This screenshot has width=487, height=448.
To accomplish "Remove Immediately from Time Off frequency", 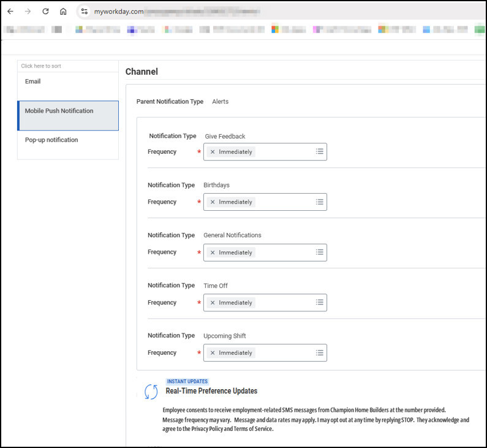I will tap(213, 303).
